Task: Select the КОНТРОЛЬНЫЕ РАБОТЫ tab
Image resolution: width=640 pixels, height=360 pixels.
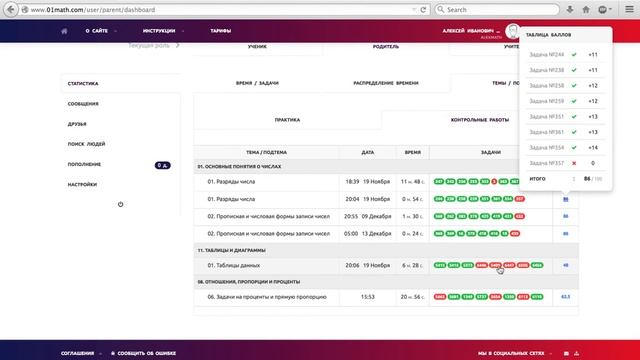Action: coord(480,120)
